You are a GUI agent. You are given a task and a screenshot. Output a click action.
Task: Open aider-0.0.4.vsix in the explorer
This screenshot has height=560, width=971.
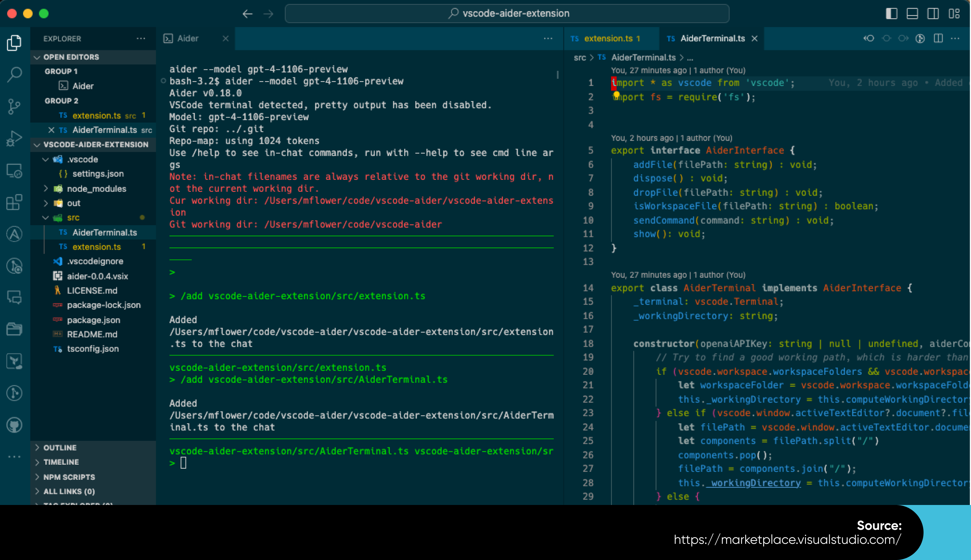point(93,276)
